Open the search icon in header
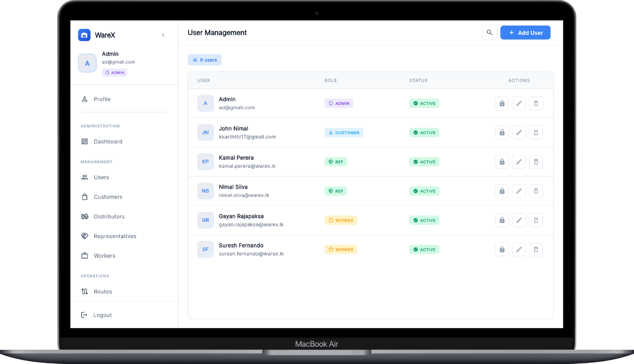 [489, 33]
